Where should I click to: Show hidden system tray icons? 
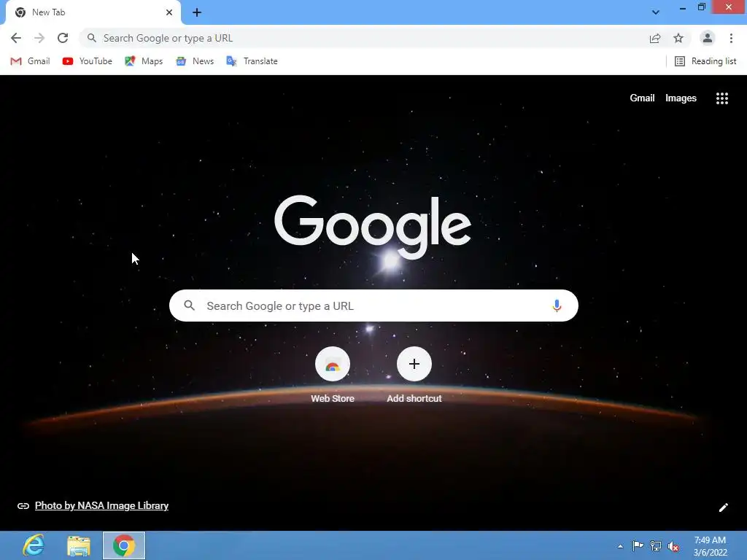620,546
